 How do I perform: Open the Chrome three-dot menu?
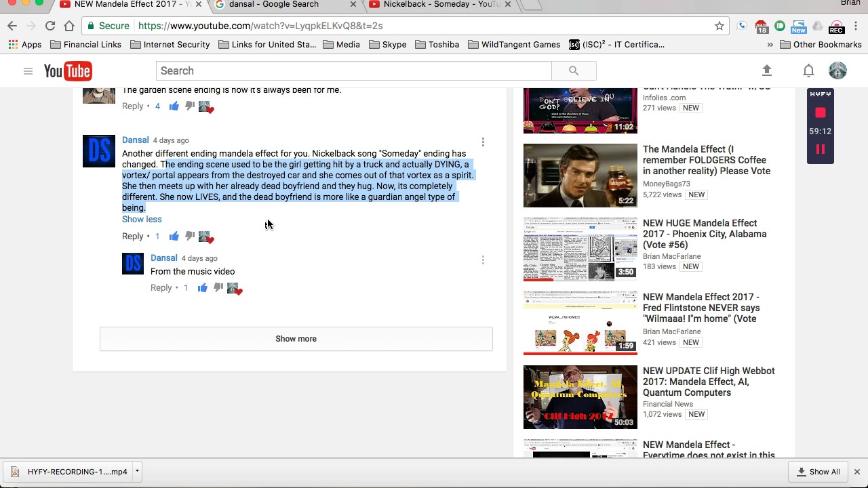(x=856, y=26)
